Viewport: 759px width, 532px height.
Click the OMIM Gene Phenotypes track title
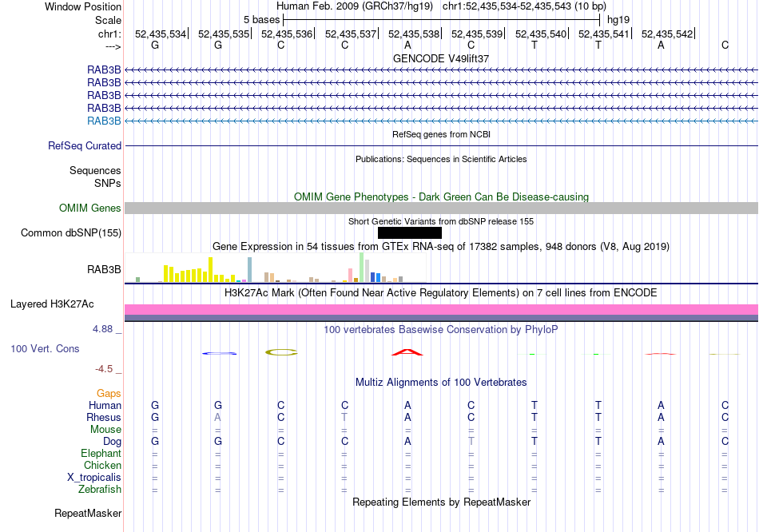tap(442, 197)
